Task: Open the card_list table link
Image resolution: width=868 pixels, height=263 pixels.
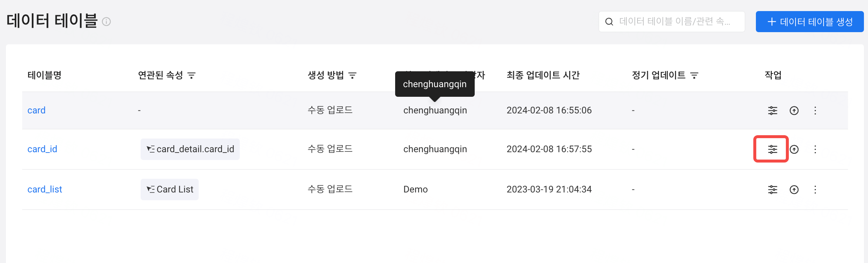Action: coord(45,189)
